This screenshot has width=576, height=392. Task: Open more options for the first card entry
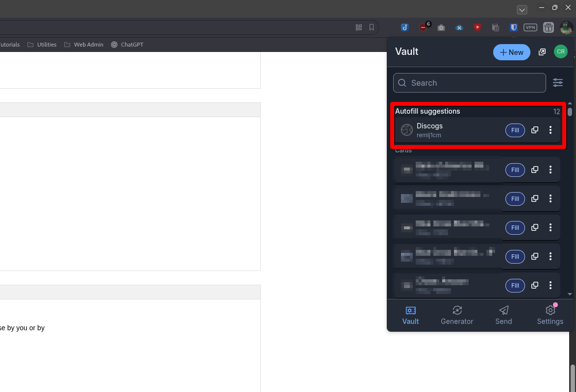coord(551,170)
